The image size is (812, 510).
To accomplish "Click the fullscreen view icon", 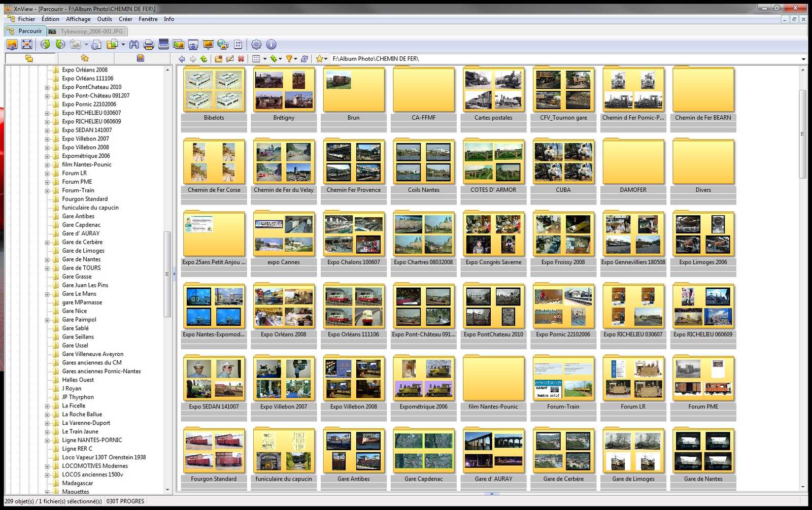I will click(27, 45).
